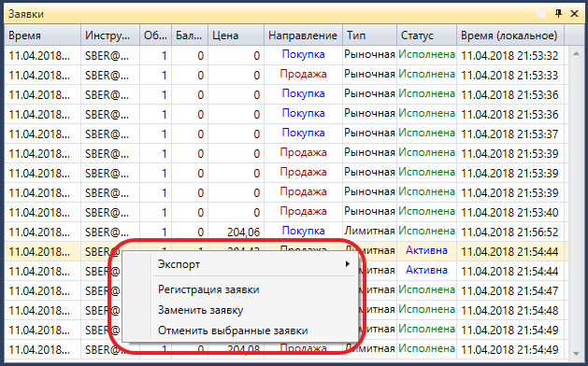Click Покупка in the 21:53:32 row
The width and height of the screenshot is (588, 366).
[x=303, y=54]
